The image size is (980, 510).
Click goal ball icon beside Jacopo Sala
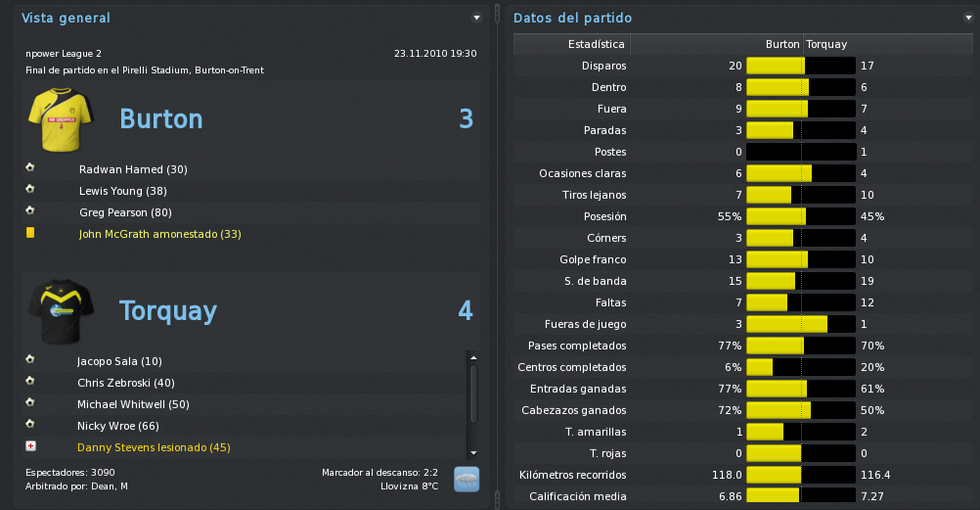(30, 360)
